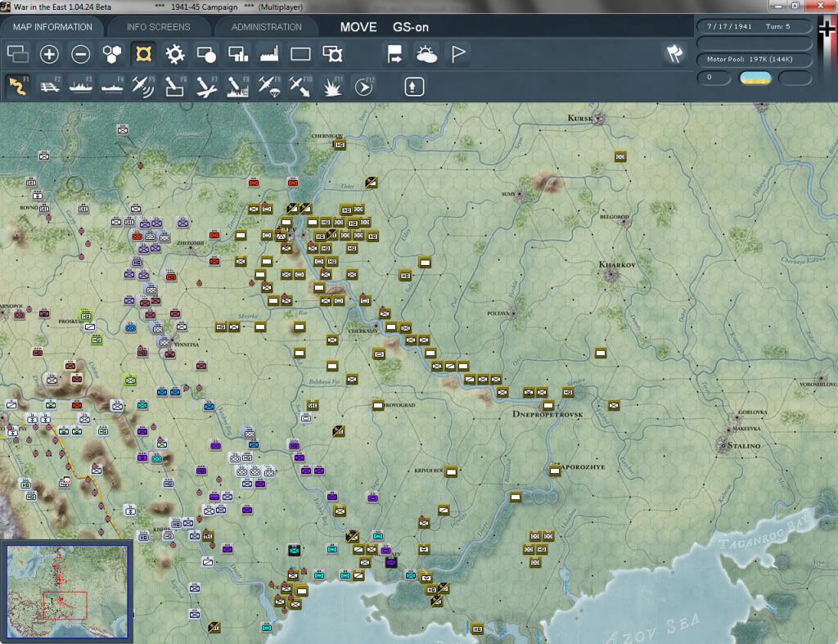Select Bomb City mode (F8) icon
Screen dimensions: 838x644
(238, 86)
